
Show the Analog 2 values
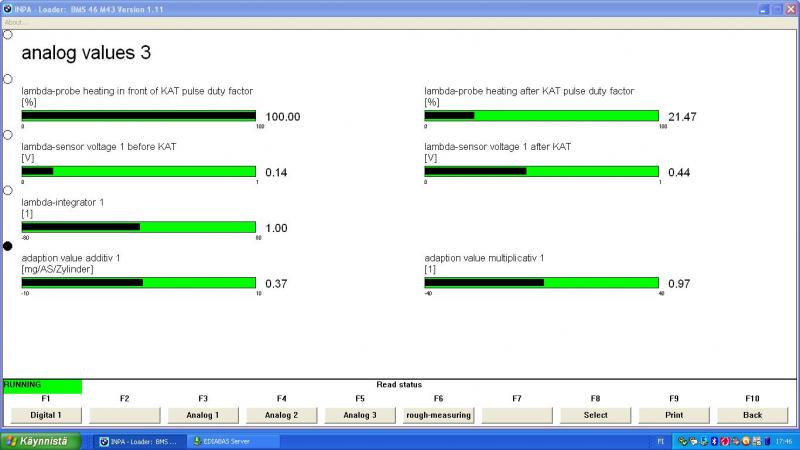pos(281,415)
